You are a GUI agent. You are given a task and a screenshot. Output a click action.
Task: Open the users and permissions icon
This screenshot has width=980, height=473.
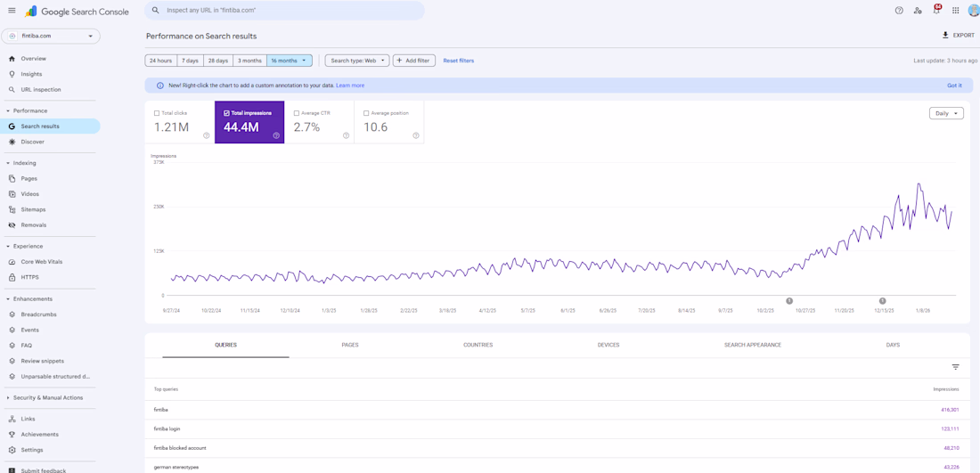pos(918,11)
